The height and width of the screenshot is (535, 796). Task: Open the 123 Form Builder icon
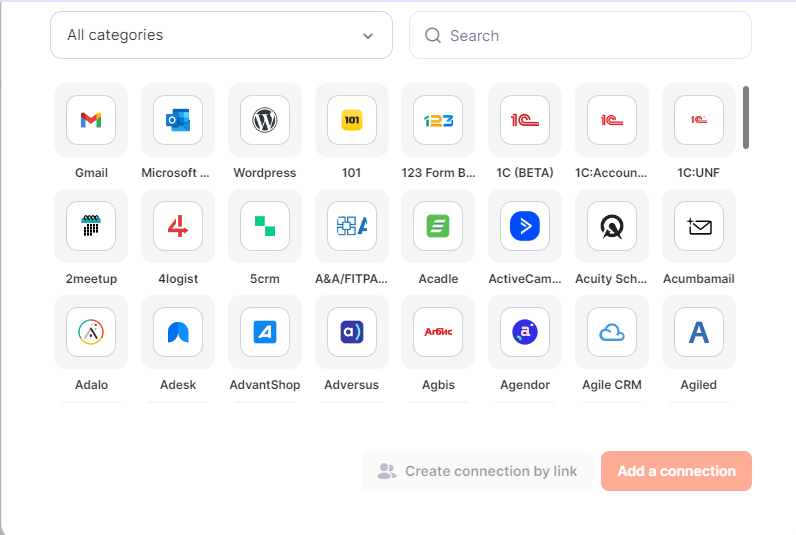click(438, 120)
